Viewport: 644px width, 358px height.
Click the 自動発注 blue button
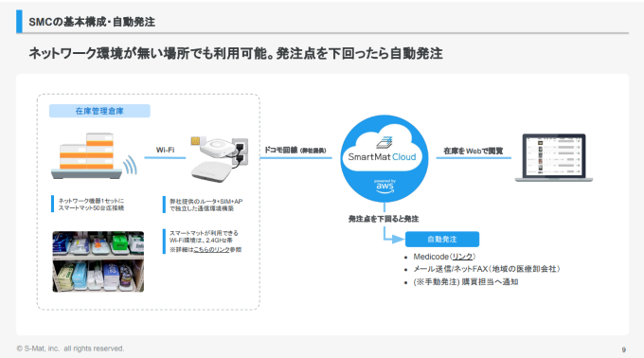point(442,240)
